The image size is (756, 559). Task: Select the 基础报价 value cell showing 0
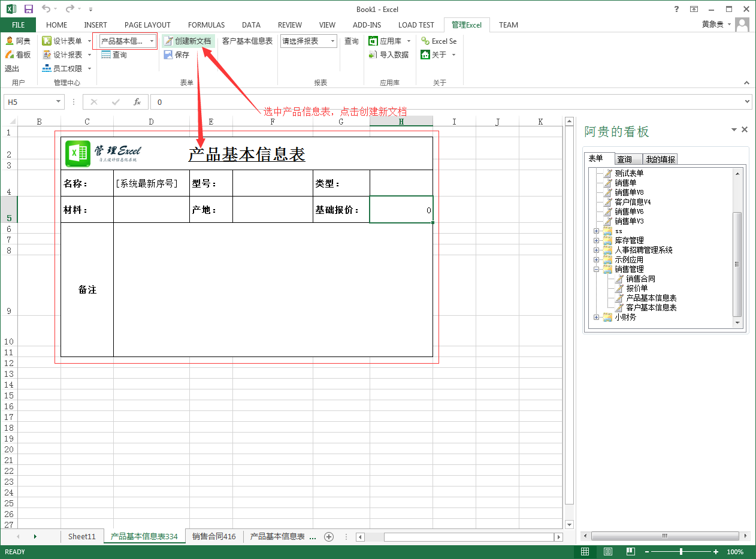pyautogui.click(x=401, y=210)
